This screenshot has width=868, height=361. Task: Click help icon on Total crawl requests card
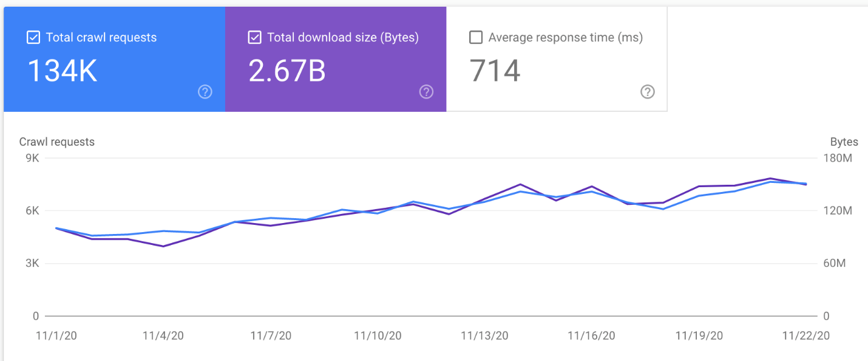click(x=205, y=92)
